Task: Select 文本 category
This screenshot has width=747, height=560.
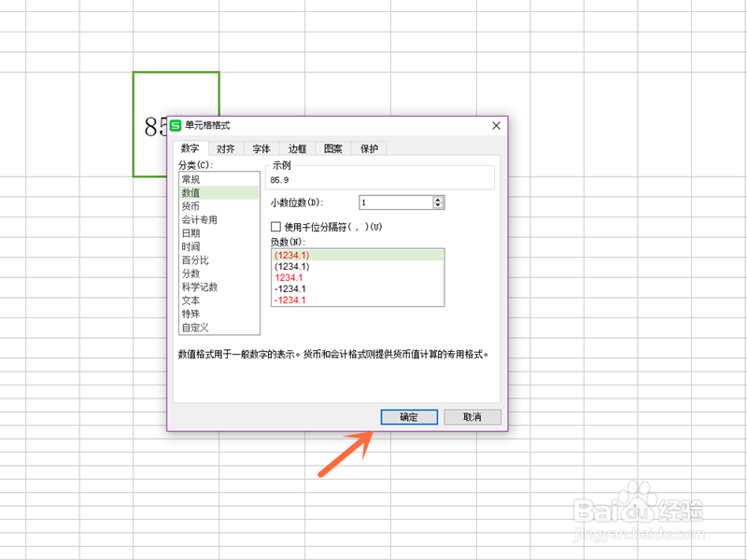Action: [219, 301]
